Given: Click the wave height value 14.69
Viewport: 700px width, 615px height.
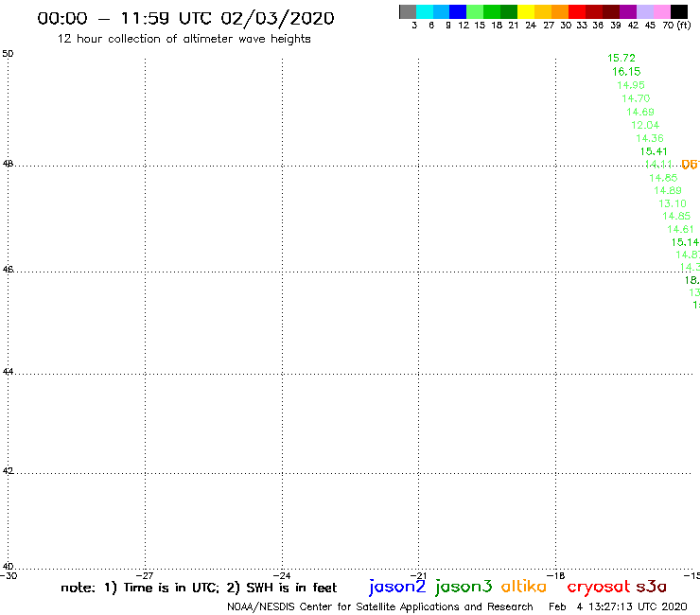Looking at the screenshot, I should [x=640, y=112].
